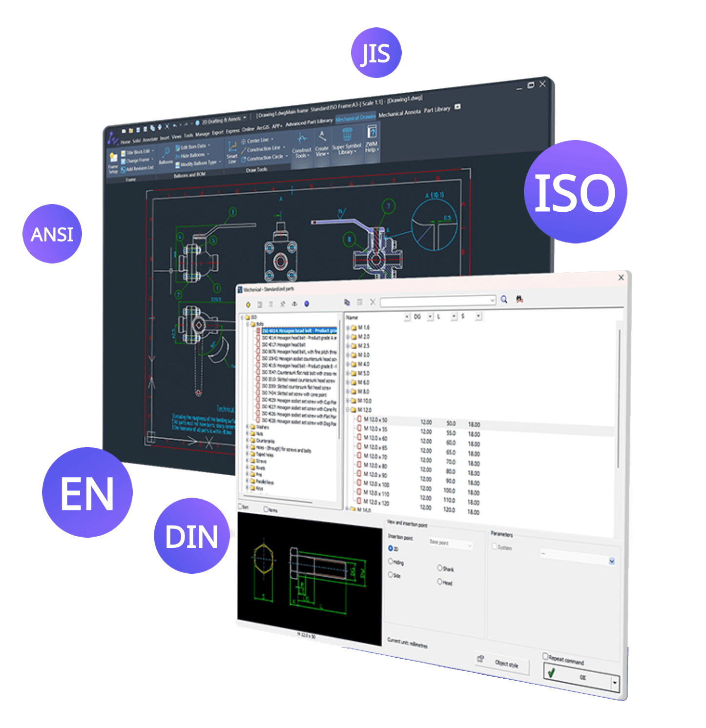Open the Express ribbon tab

click(233, 131)
